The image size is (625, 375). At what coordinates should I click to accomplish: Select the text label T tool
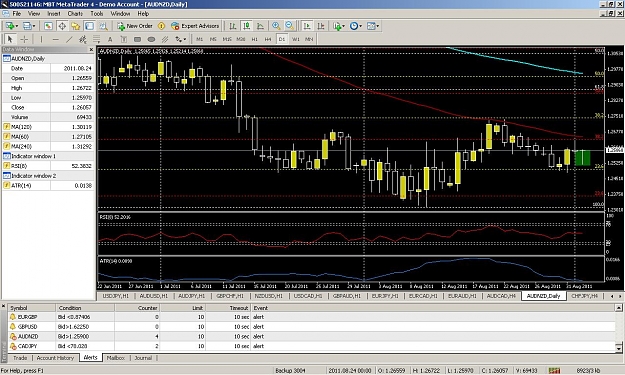(x=124, y=39)
